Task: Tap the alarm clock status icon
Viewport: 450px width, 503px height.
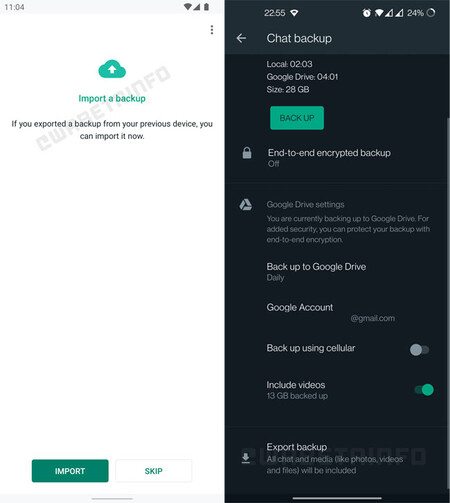Action: (x=366, y=13)
